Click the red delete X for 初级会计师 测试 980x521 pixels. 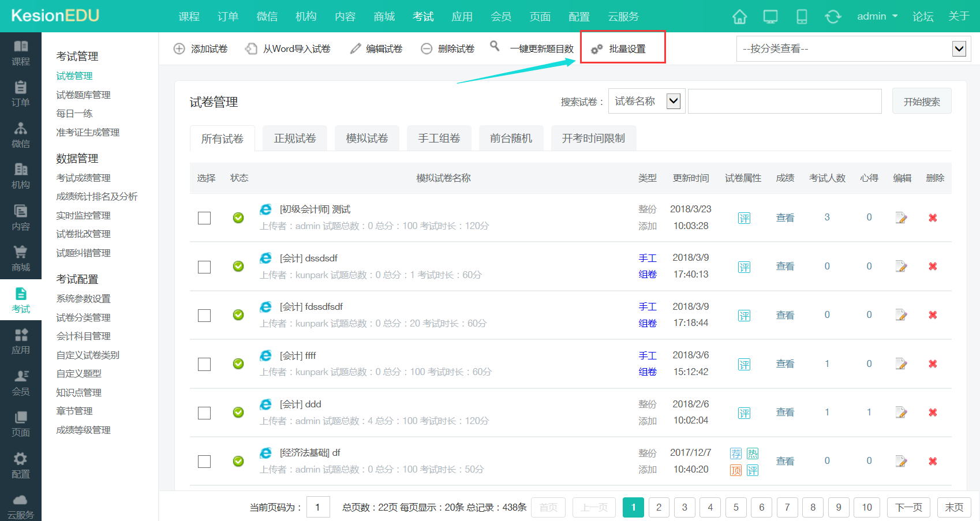click(932, 218)
